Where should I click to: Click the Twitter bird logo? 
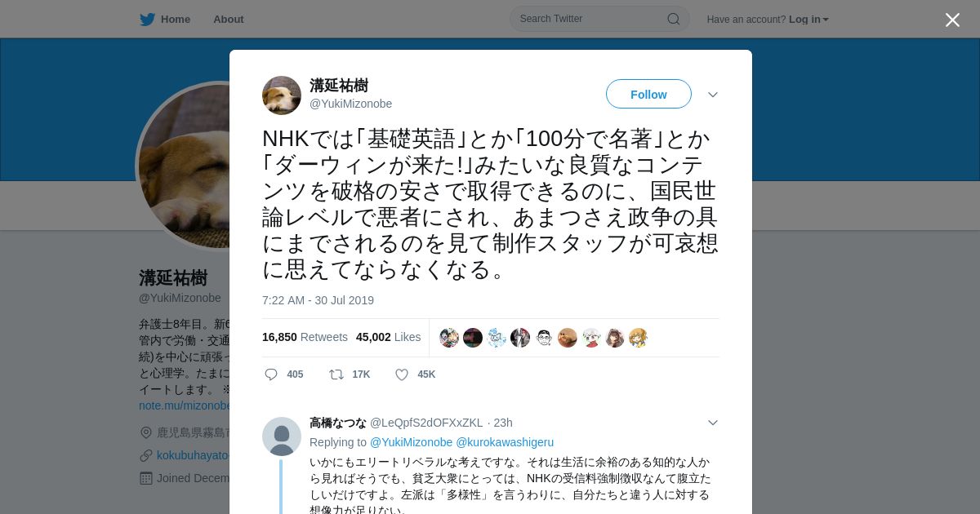[147, 20]
